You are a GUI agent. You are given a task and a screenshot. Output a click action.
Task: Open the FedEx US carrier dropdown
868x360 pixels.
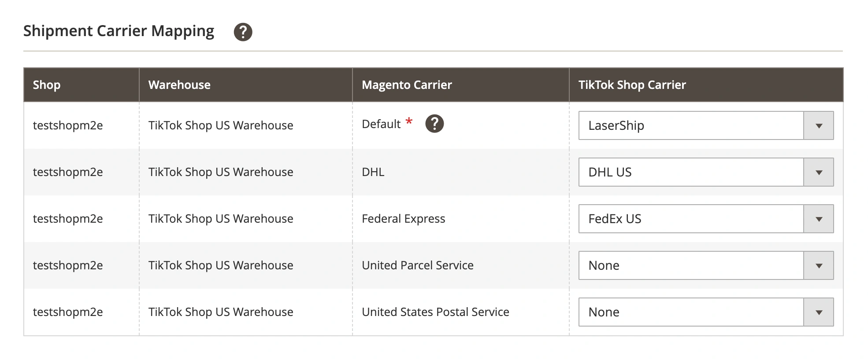pyautogui.click(x=691, y=219)
